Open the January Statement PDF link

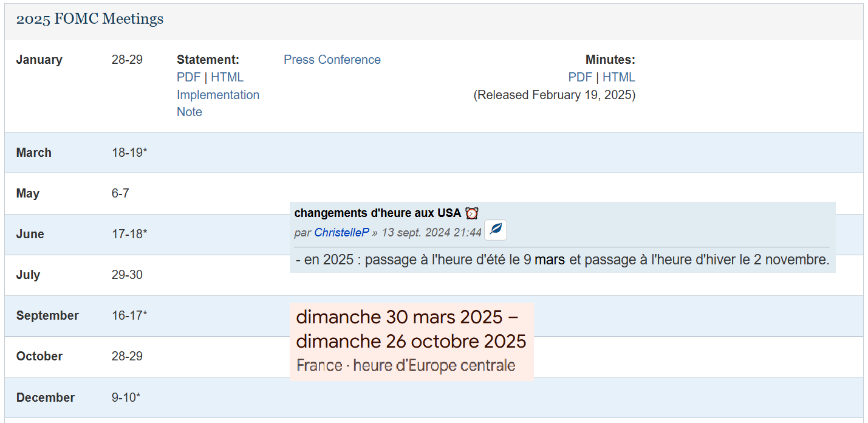coord(188,77)
